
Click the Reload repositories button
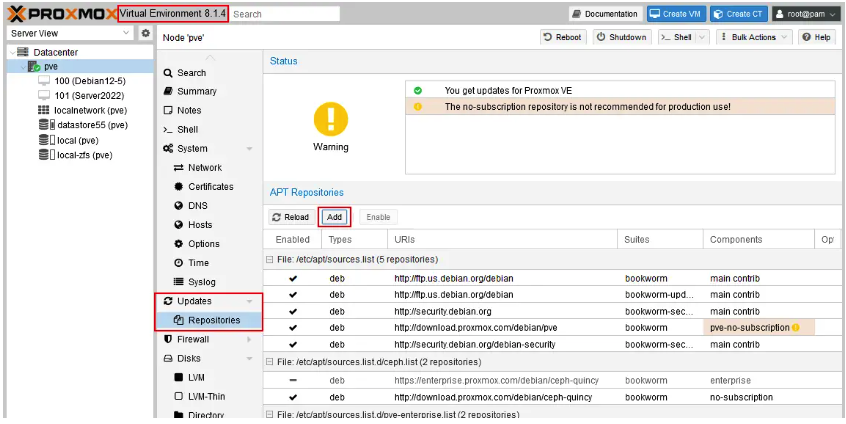coord(291,217)
